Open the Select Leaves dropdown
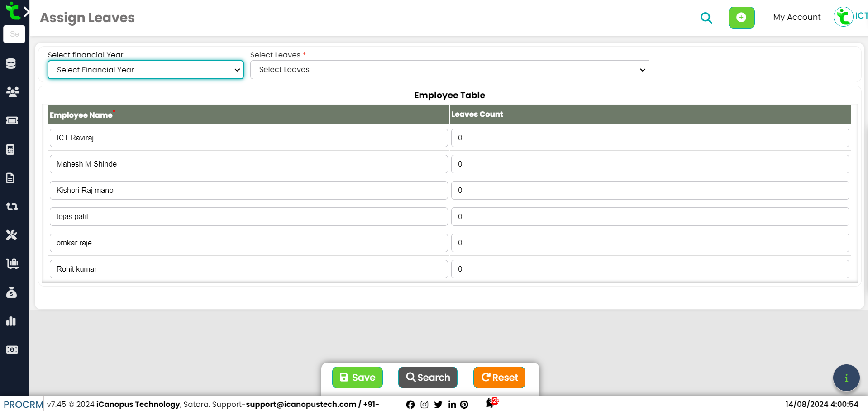 (449, 70)
